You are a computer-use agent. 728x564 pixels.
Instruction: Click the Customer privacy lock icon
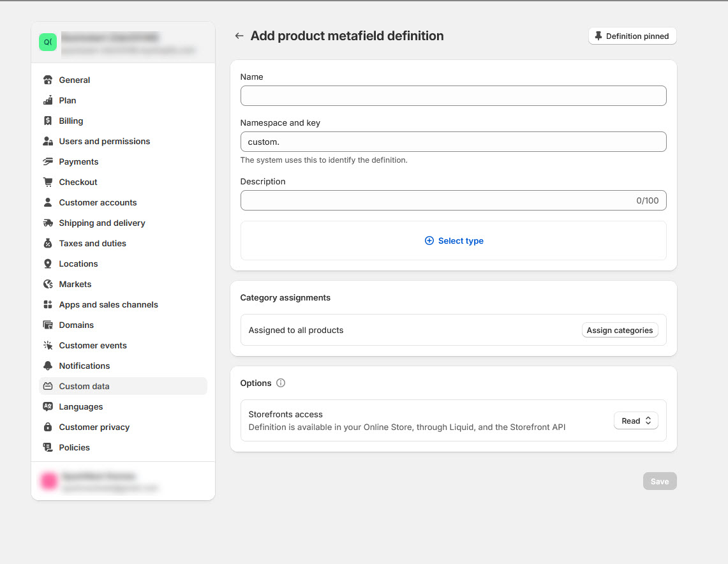point(48,427)
